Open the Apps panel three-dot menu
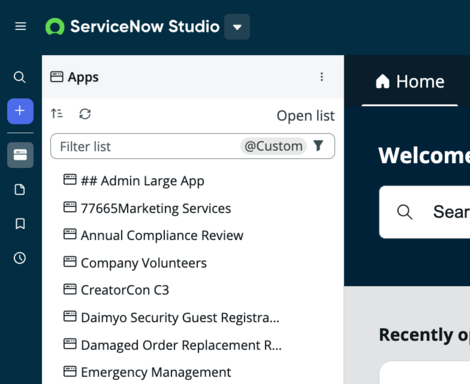Screen dimensions: 470x384 click(322, 77)
